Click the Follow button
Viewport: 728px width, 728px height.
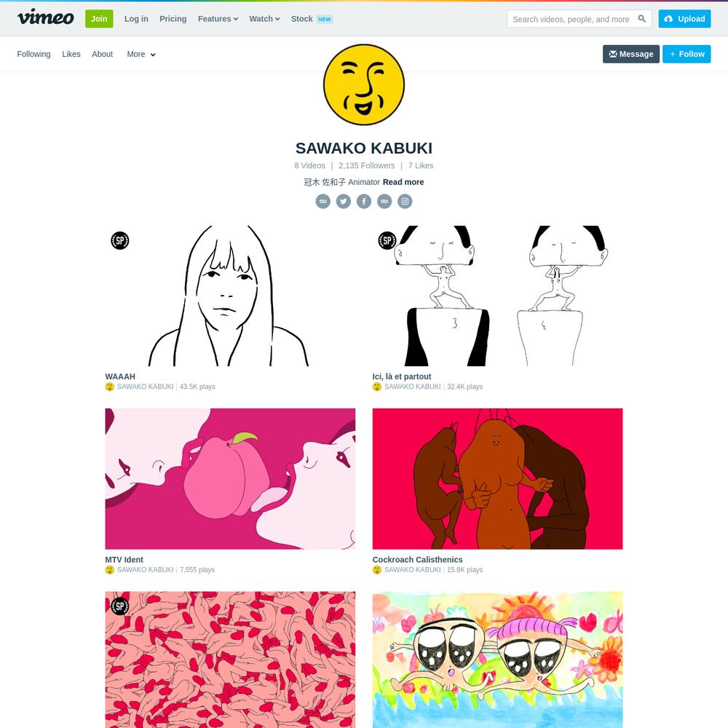687,54
